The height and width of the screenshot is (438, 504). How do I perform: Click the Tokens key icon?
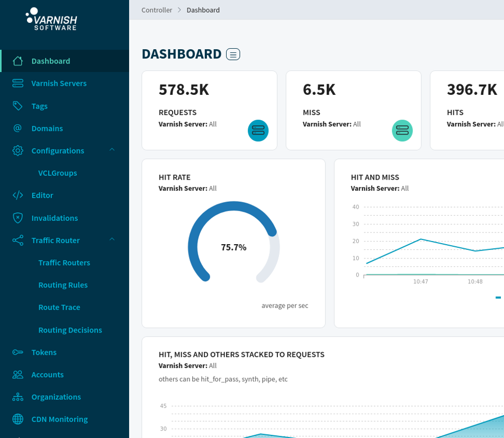[x=18, y=352]
